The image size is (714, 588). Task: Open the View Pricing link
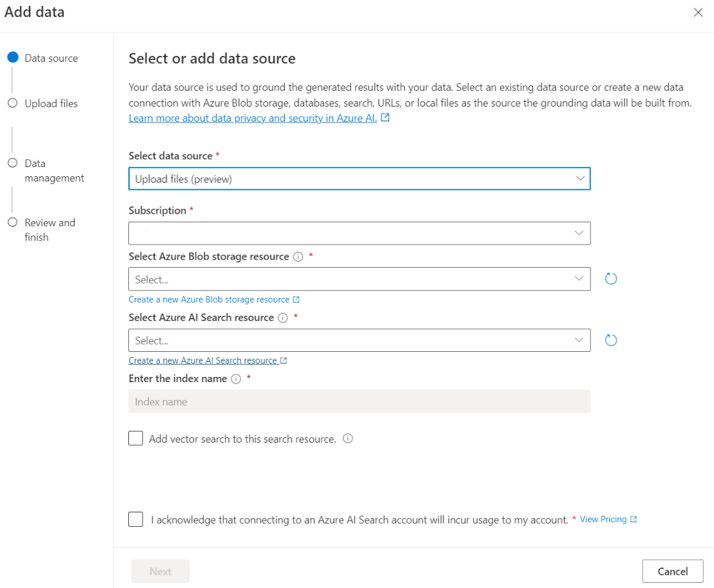[x=603, y=520]
